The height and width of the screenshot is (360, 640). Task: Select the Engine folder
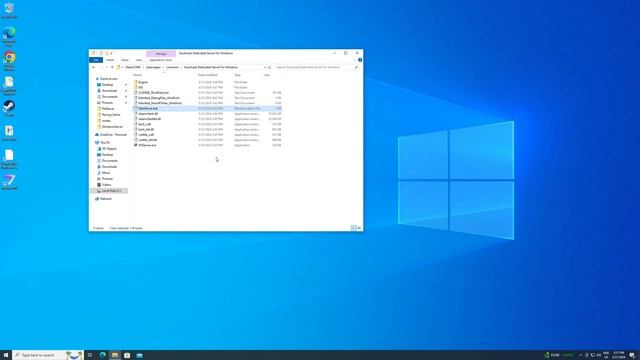click(x=142, y=82)
